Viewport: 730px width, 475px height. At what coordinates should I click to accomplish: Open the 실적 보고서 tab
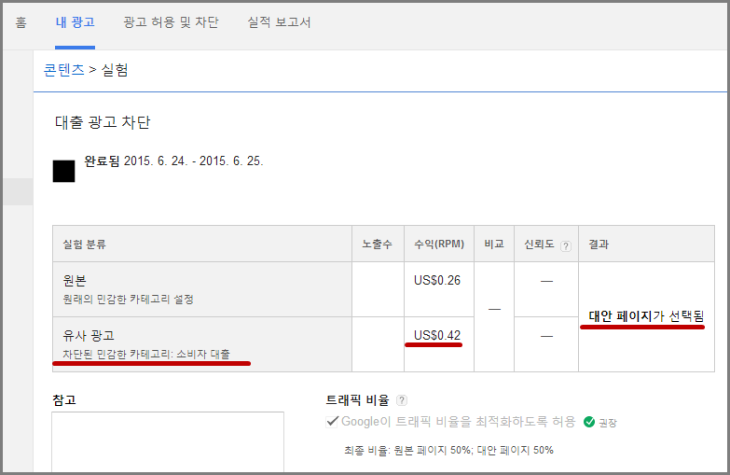279,22
